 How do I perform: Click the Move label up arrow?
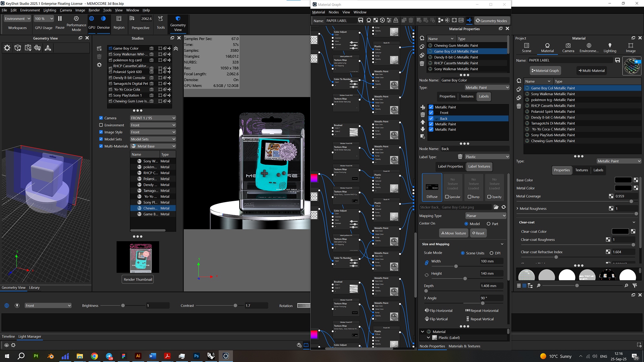(x=423, y=122)
